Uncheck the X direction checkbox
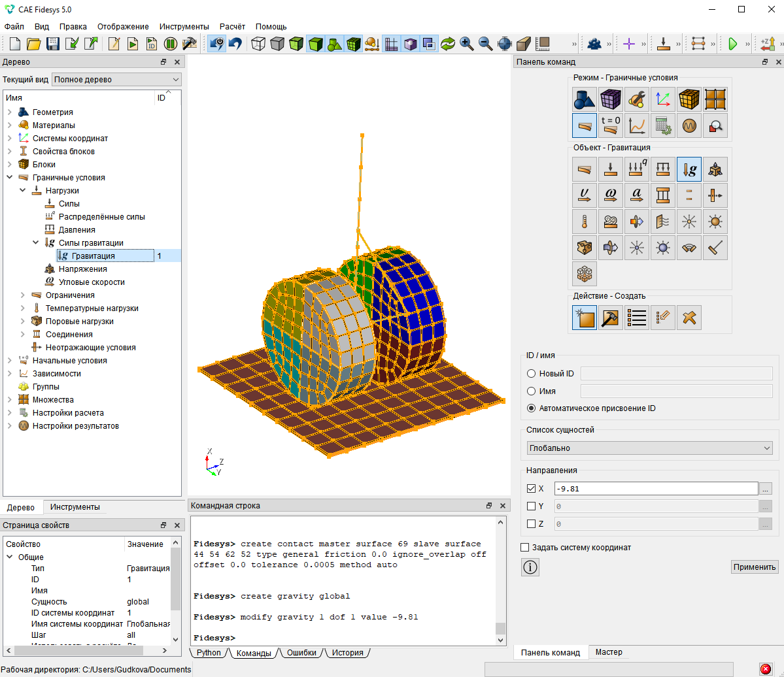This screenshot has width=784, height=677. [531, 489]
